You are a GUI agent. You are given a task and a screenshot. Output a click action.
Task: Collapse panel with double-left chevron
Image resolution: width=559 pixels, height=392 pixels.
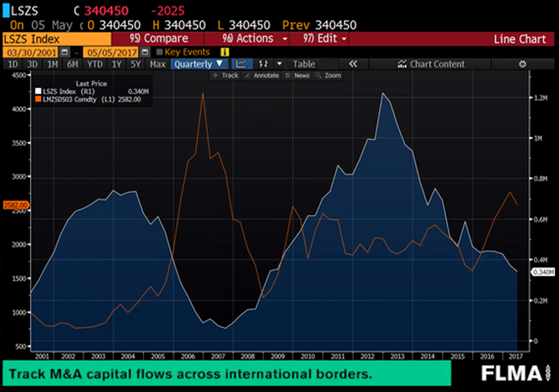[353, 64]
